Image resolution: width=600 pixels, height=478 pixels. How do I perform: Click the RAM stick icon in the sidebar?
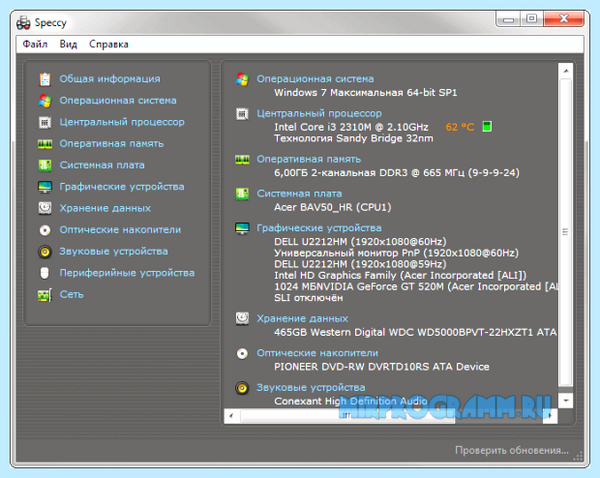[45, 144]
